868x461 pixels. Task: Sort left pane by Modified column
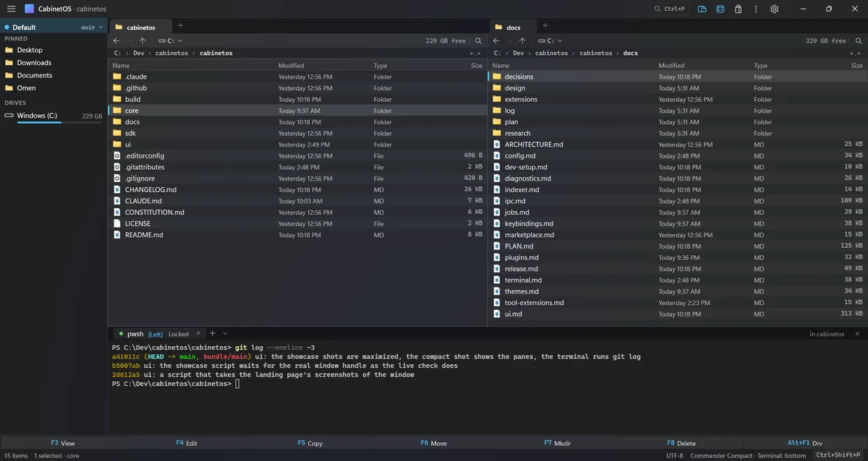292,66
